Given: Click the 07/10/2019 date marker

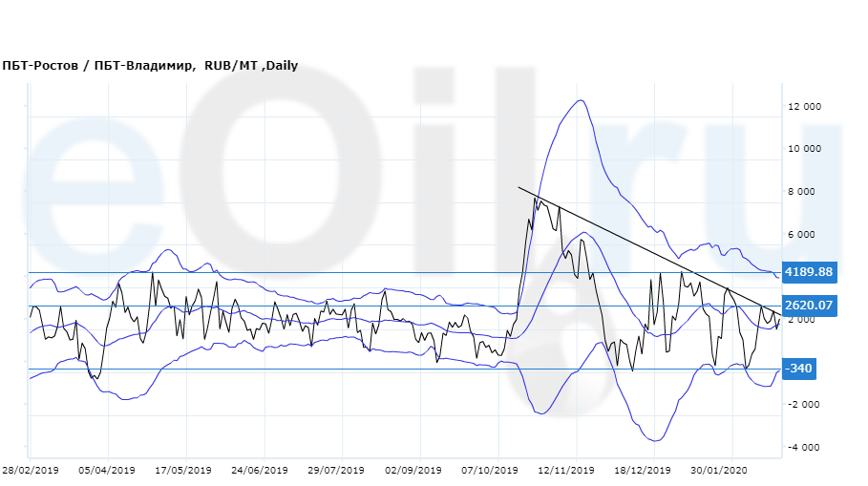Looking at the screenshot, I should point(489,470).
